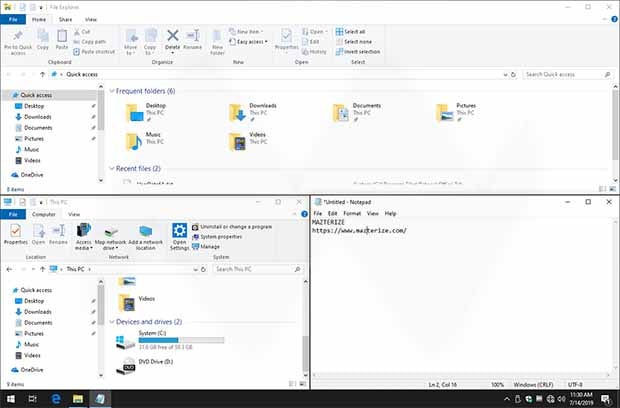Open System (C:) drive with usage bar
This screenshot has width=620, height=408.
click(x=170, y=341)
